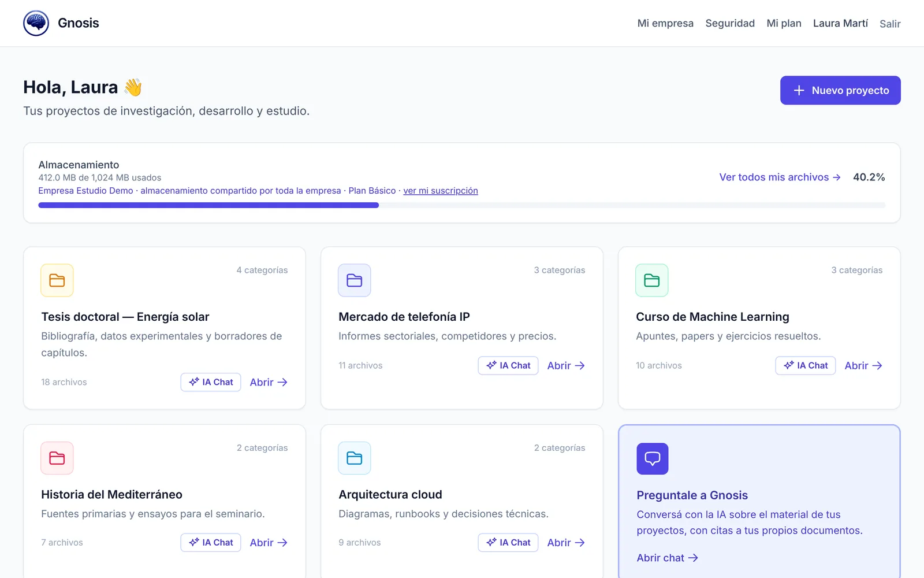Viewport: 924px width, 578px height.
Task: Click the Gnosis brand name text
Action: tap(79, 23)
